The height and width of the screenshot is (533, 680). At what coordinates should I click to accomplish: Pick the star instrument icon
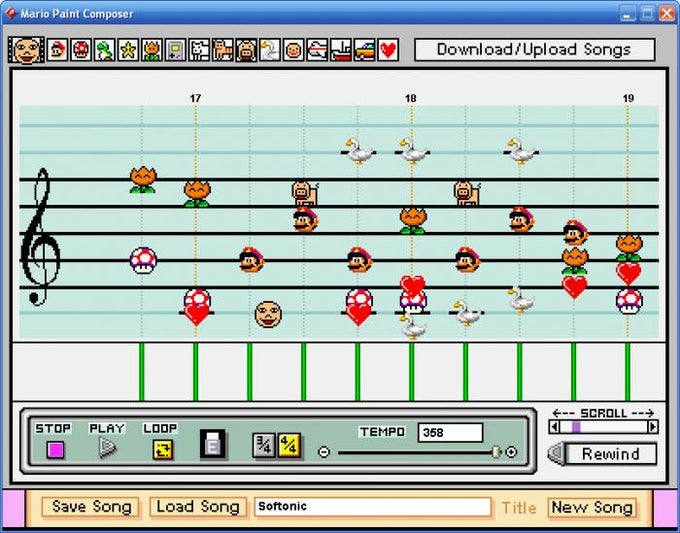[128, 50]
